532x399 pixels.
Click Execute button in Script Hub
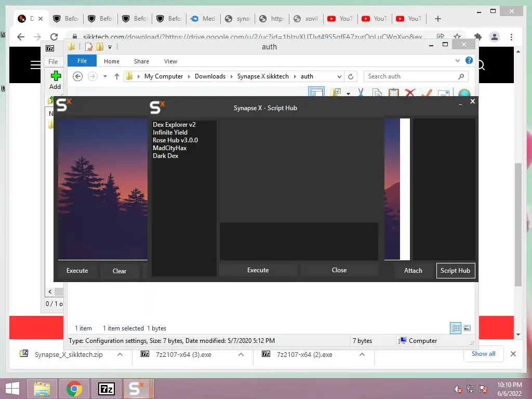258,270
